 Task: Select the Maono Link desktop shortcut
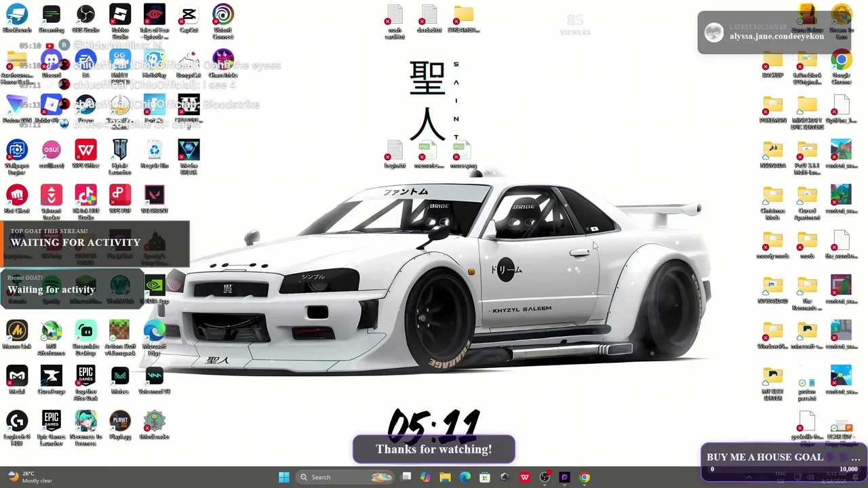pyautogui.click(x=17, y=335)
